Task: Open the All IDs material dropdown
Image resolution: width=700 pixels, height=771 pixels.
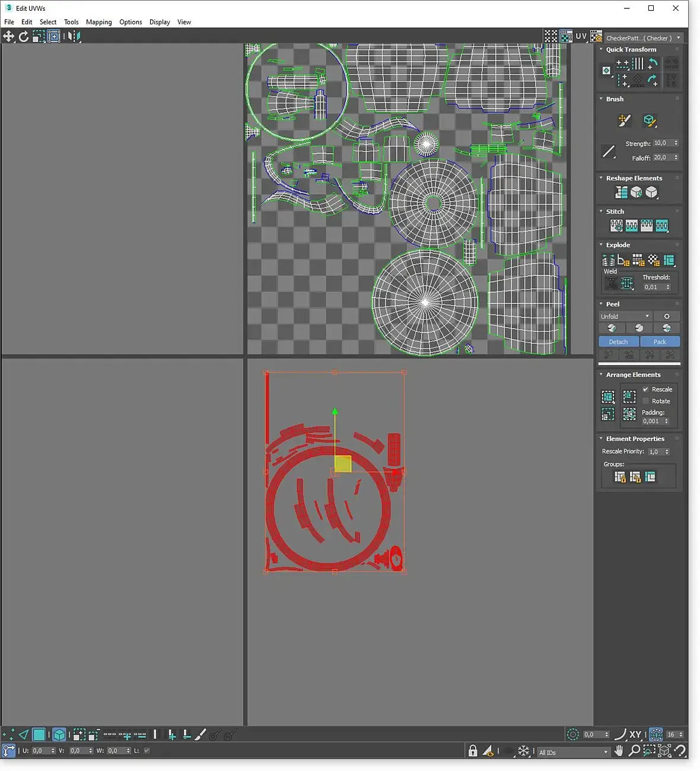Action: pos(574,752)
